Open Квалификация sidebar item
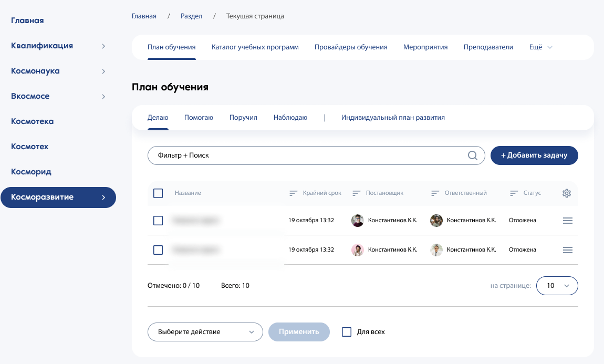 42,46
